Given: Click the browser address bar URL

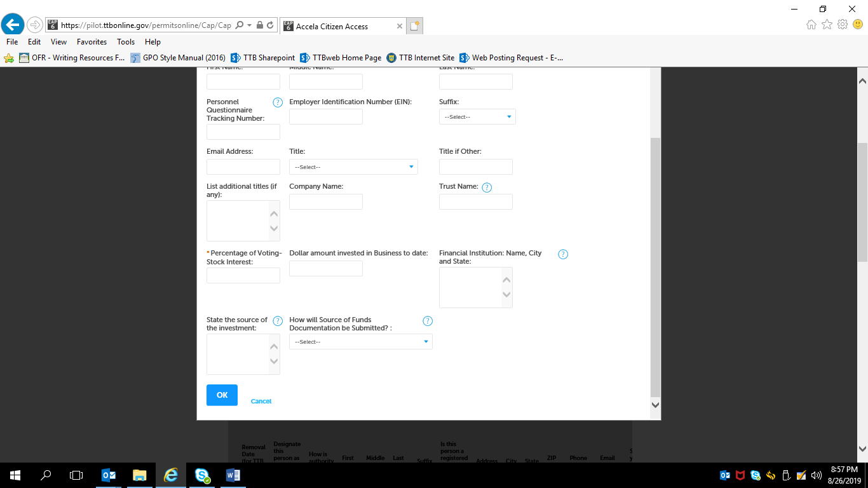Looking at the screenshot, I should point(146,25).
